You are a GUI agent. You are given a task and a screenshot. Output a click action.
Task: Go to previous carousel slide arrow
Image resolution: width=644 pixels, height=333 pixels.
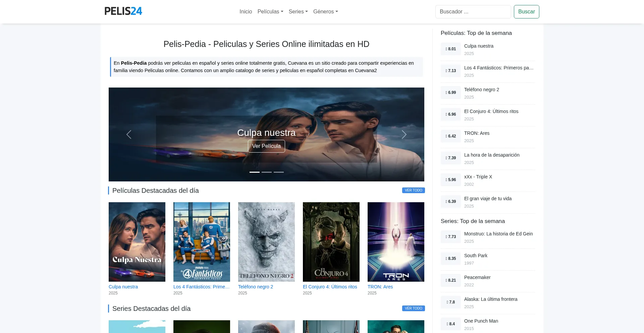pos(129,134)
